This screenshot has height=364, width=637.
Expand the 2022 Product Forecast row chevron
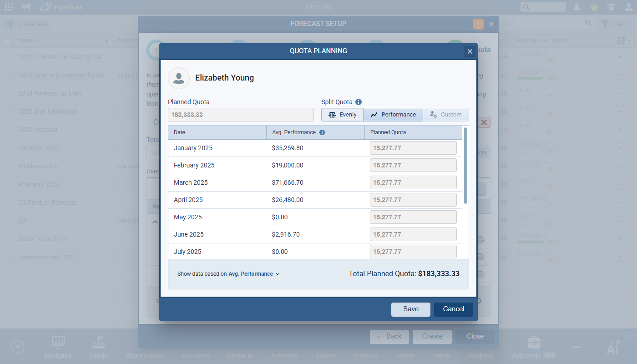tap(621, 57)
